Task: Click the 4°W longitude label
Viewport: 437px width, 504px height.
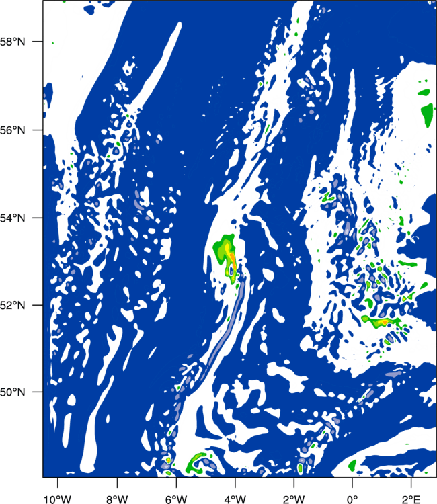Action: 235,499
